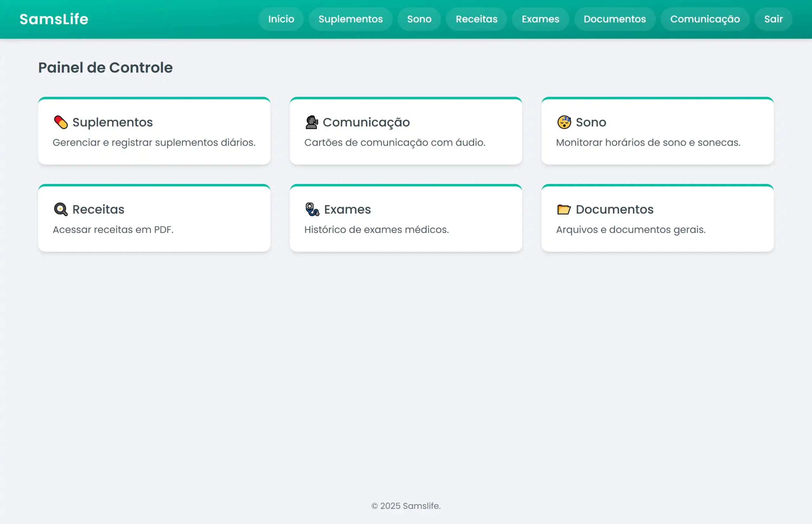Open the Exames card for medical history
This screenshot has height=524, width=812.
406,218
